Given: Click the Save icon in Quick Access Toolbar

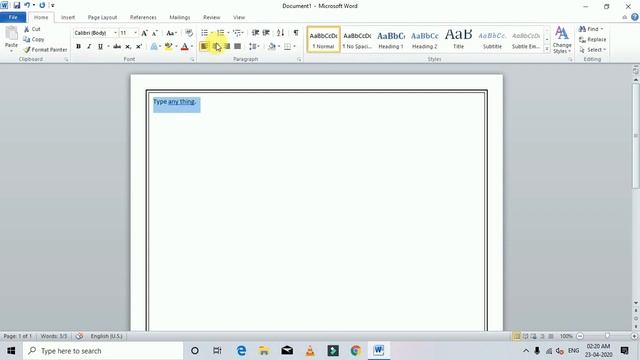Looking at the screenshot, I should 17,5.
